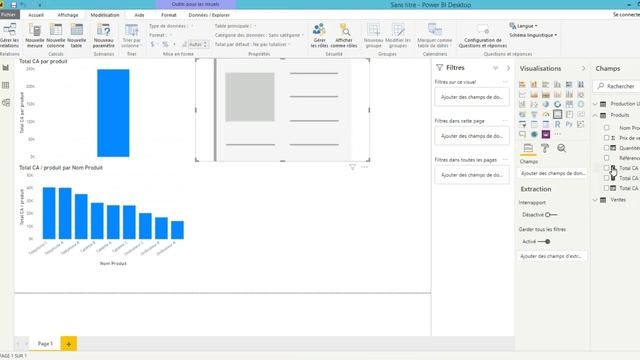This screenshot has width=640, height=360.
Task: Click the Rechercher fields search box
Action: pos(617,86)
